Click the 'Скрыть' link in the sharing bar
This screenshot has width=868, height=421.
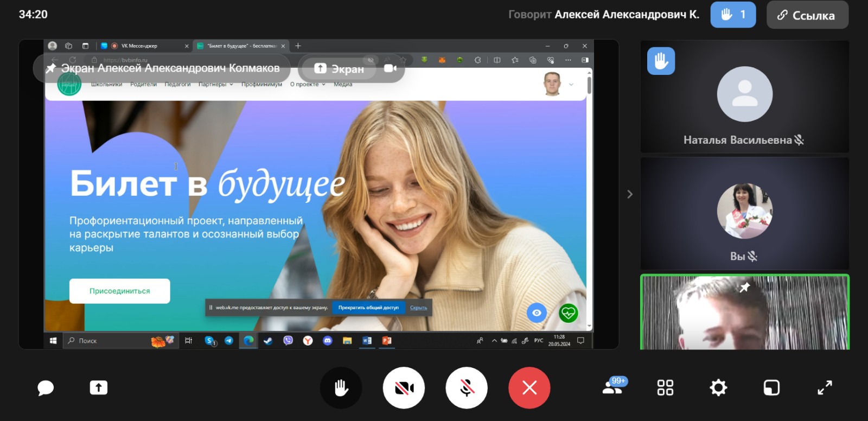(x=418, y=308)
